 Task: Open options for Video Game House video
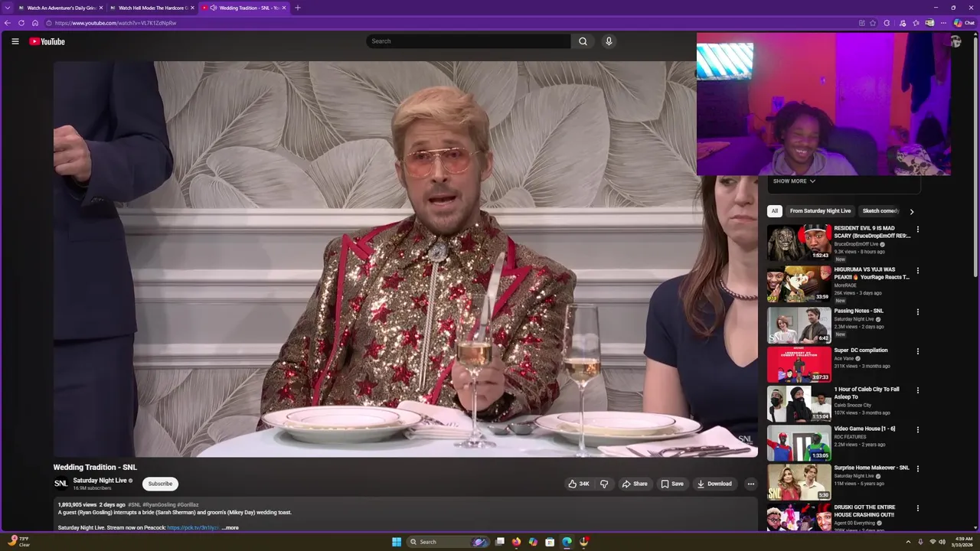[x=918, y=430]
